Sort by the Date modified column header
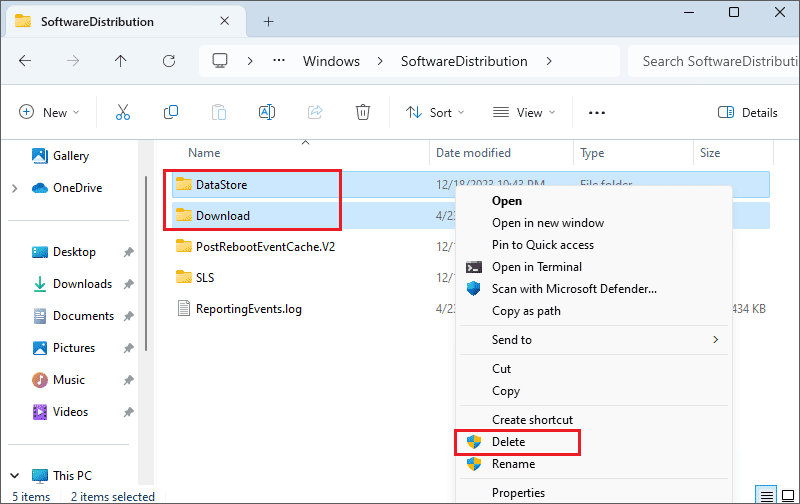 click(x=473, y=153)
